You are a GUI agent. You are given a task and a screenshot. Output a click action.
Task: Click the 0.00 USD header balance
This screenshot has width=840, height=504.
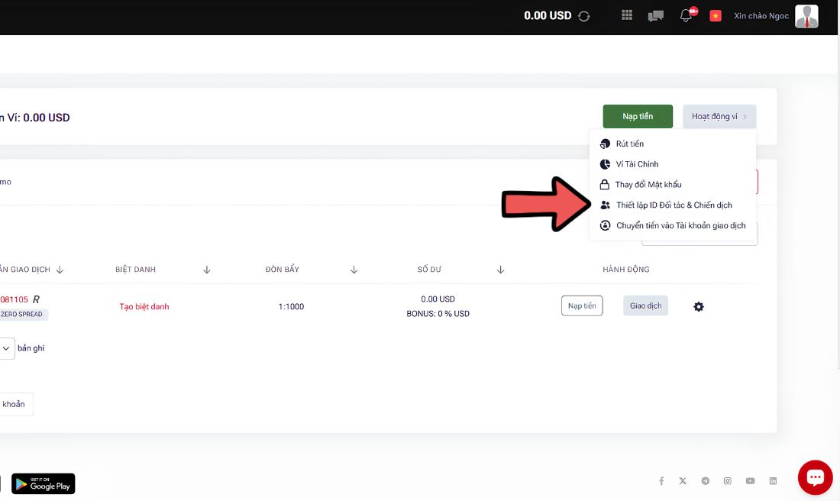click(548, 15)
